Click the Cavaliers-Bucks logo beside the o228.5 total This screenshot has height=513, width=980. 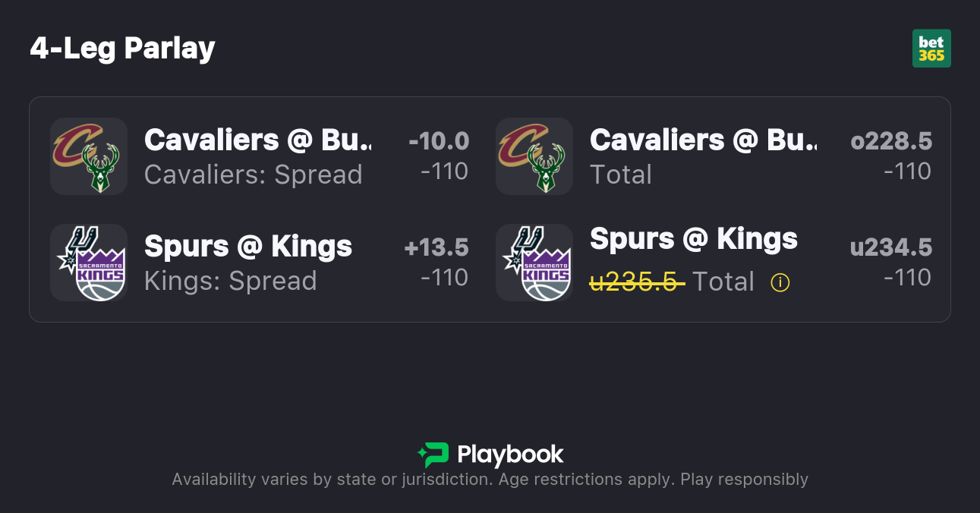coord(534,156)
